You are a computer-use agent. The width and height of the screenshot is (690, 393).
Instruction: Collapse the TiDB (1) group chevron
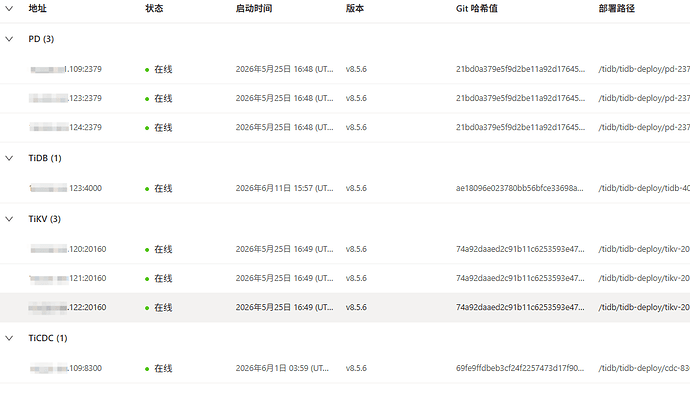click(9, 158)
